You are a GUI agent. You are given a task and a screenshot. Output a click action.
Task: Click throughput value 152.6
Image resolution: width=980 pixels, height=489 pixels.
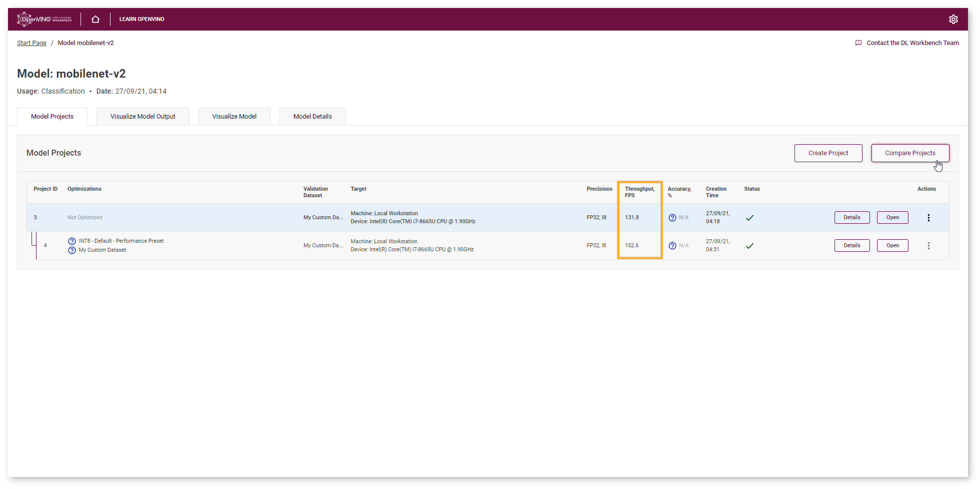(x=632, y=246)
